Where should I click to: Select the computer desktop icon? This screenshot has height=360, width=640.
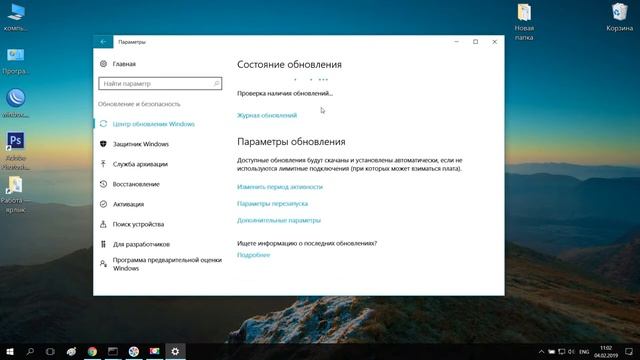tap(16, 18)
